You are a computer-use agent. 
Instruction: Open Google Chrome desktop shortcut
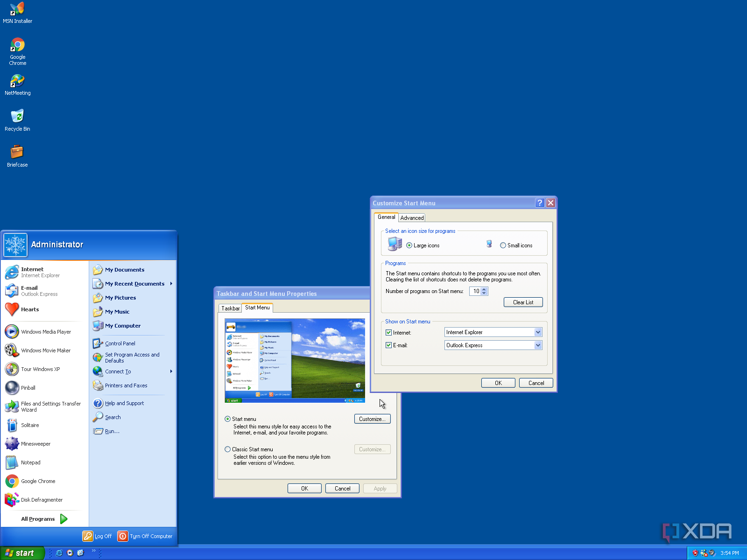tap(17, 52)
